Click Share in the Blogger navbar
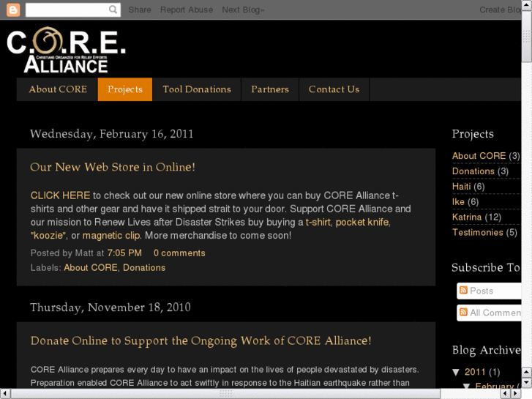This screenshot has height=399, width=532. pos(140,10)
